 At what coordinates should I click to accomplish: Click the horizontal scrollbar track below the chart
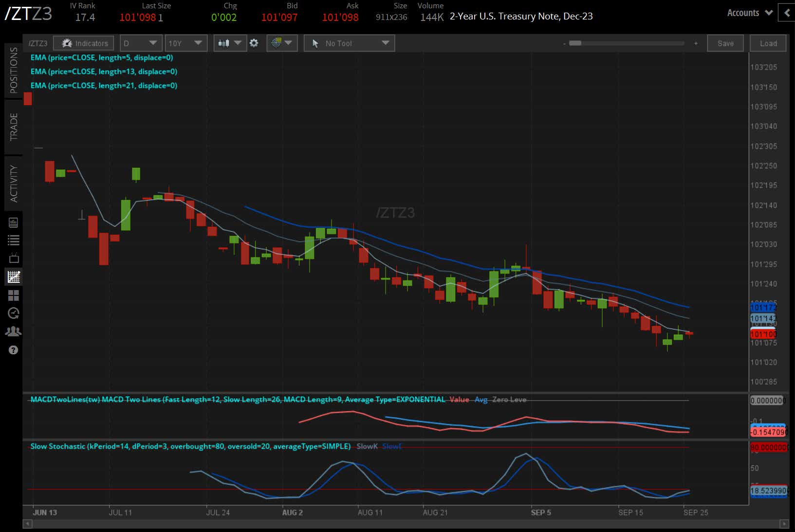point(406,524)
